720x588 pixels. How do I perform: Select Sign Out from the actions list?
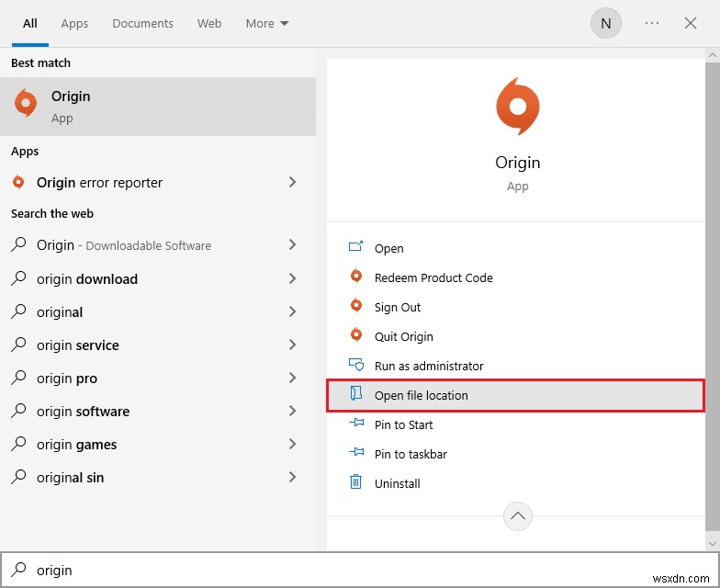(398, 307)
